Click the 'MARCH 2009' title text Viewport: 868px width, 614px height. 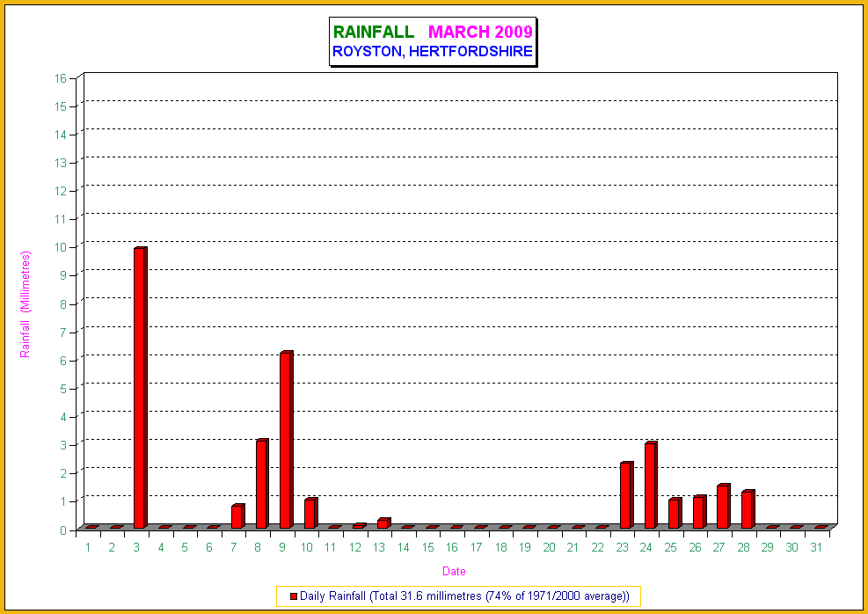coord(480,32)
